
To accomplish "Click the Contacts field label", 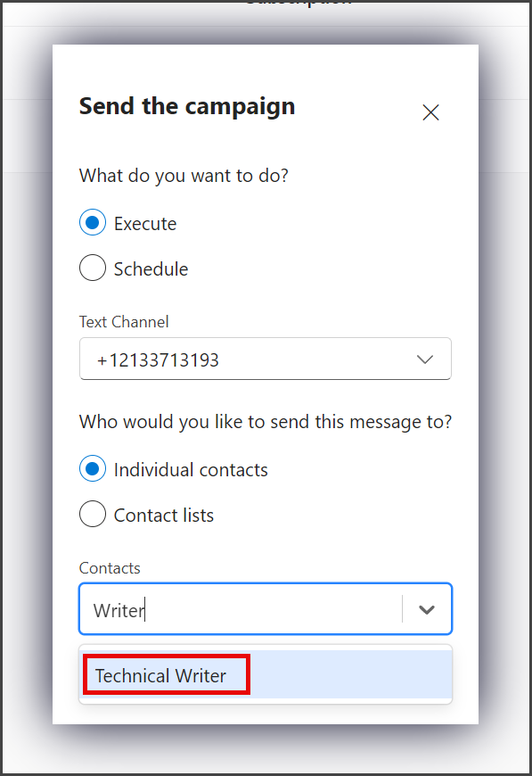I will tap(110, 568).
